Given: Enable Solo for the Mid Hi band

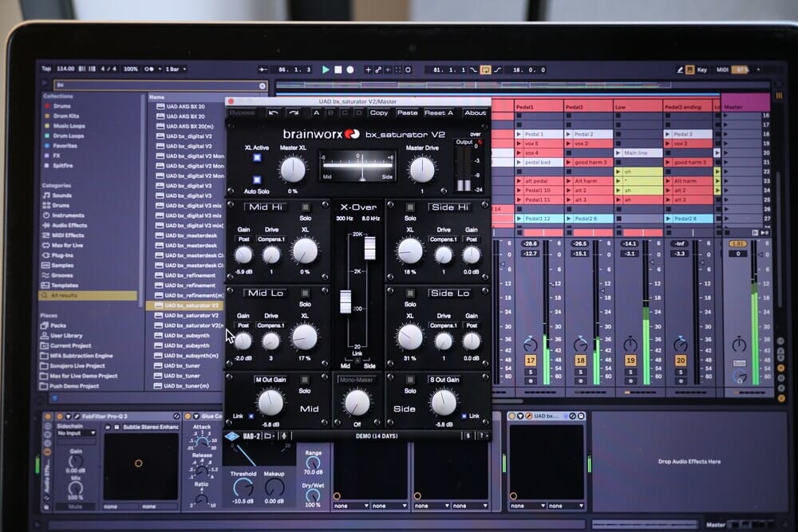Looking at the screenshot, I should (304, 207).
